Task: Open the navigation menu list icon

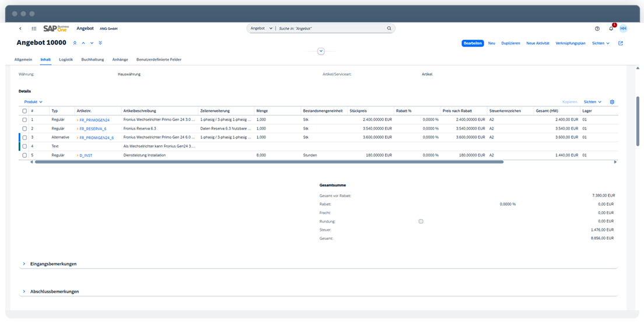Action: click(34, 29)
